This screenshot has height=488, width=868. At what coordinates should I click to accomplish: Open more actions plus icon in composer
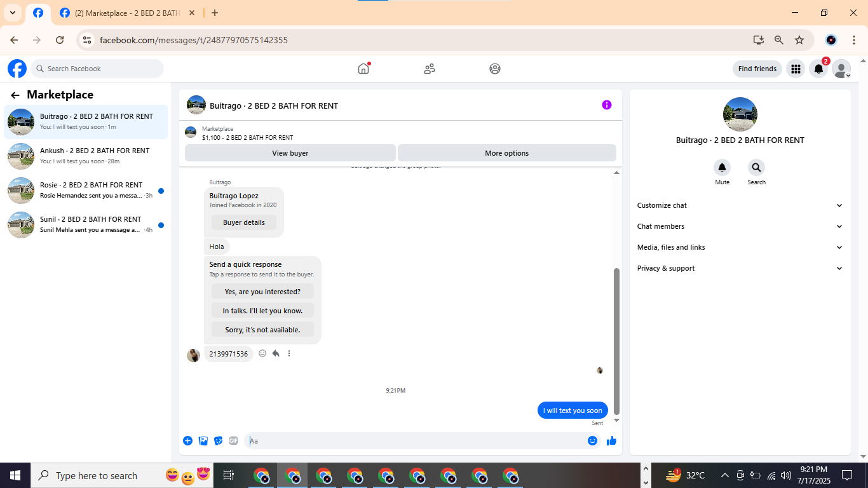coord(187,441)
